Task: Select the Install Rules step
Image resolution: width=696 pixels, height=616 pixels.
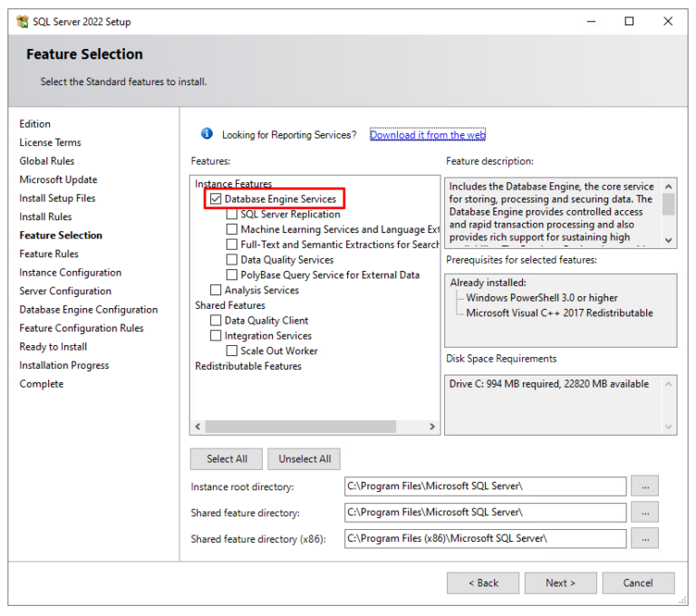Action: (x=45, y=217)
